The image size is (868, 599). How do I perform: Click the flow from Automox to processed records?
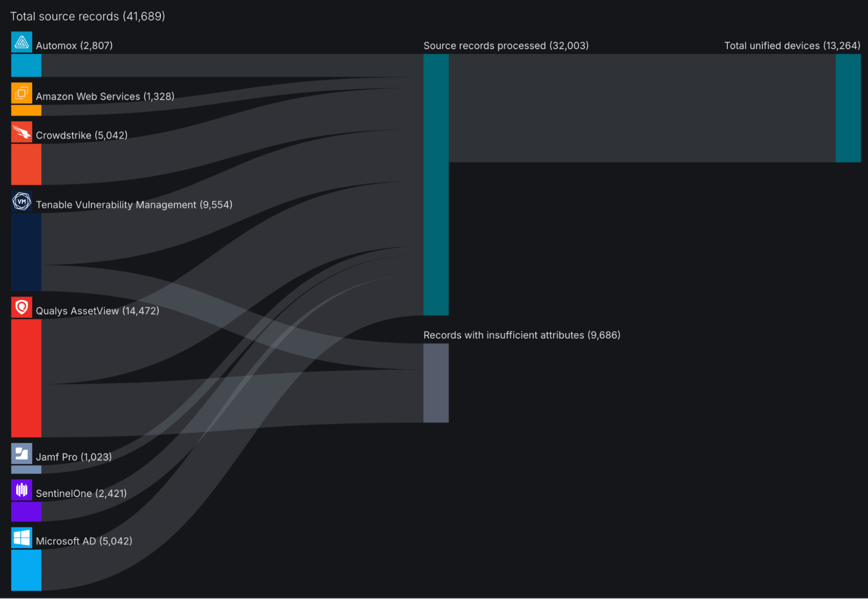(x=217, y=65)
